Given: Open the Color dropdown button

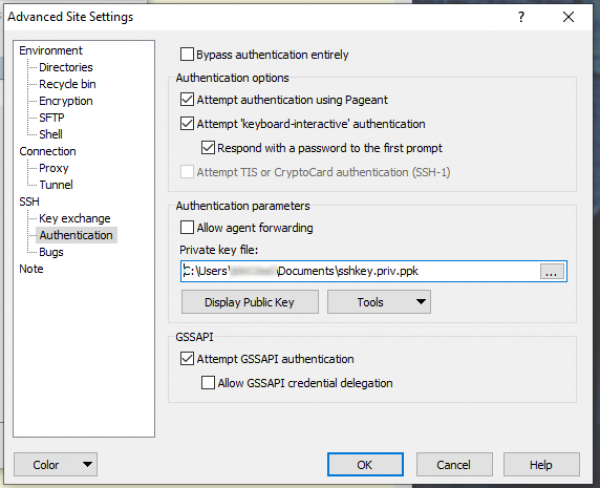Looking at the screenshot, I should click(x=56, y=464).
